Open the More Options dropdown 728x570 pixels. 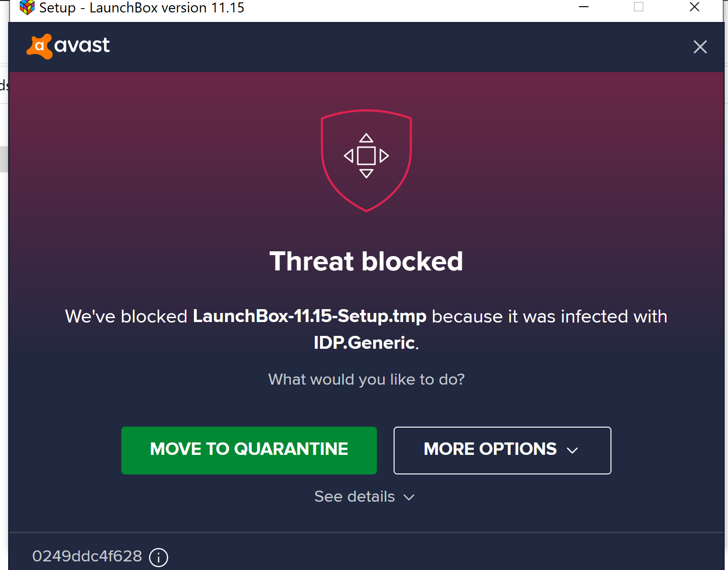[502, 450]
